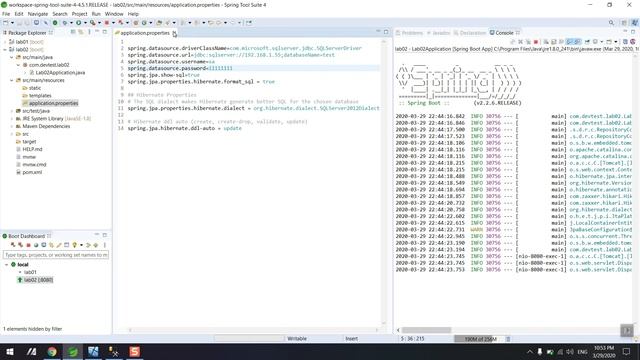
Task: Click the spring.jpa.hibernate.ddl-auto line
Action: click(x=184, y=128)
